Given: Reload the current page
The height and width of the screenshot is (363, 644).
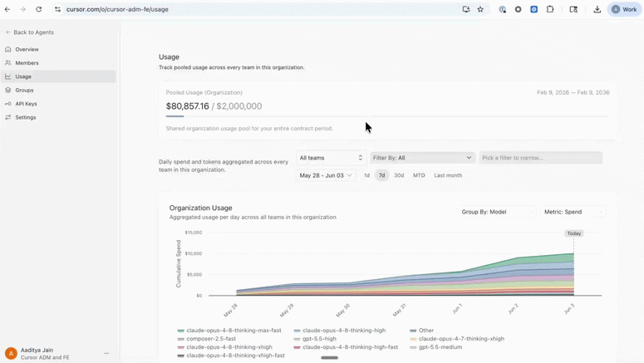Looking at the screenshot, I should pyautogui.click(x=38, y=9).
